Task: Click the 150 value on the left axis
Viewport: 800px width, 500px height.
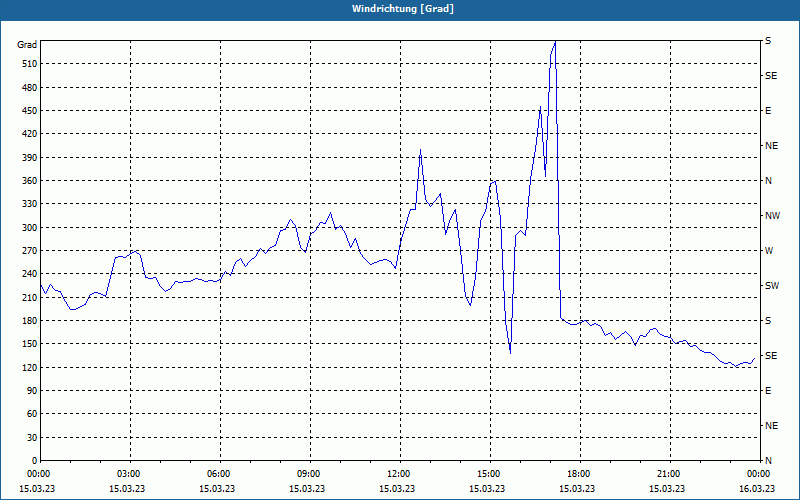Action: pos(30,344)
